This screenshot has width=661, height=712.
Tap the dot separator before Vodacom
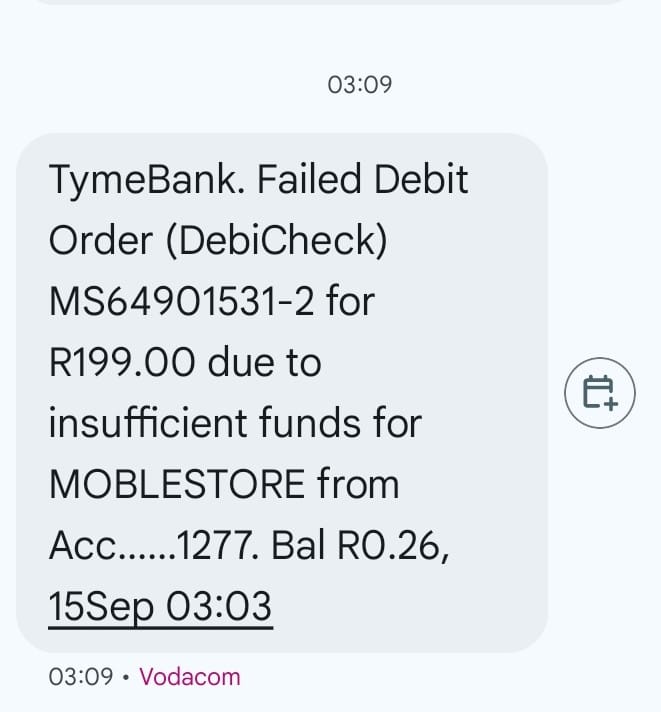pos(125,677)
